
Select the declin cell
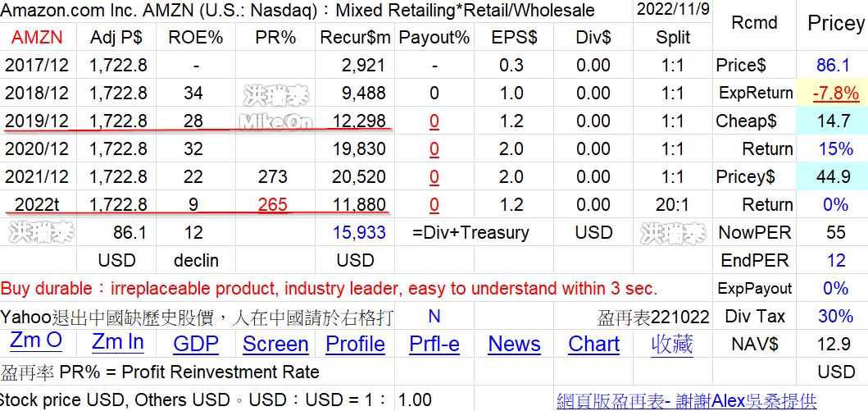click(x=195, y=260)
